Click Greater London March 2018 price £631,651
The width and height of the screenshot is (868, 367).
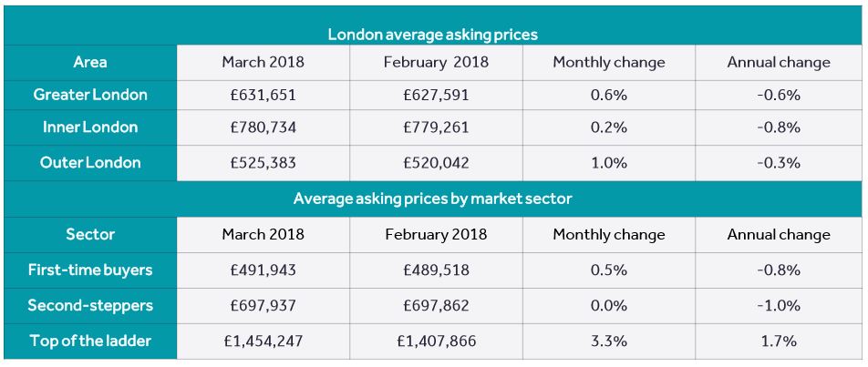(263, 94)
